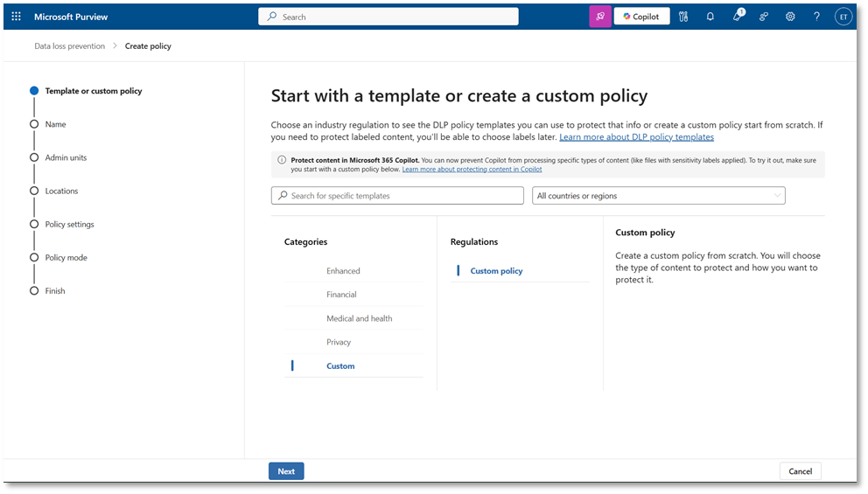Open the Settings gear

[x=790, y=17]
